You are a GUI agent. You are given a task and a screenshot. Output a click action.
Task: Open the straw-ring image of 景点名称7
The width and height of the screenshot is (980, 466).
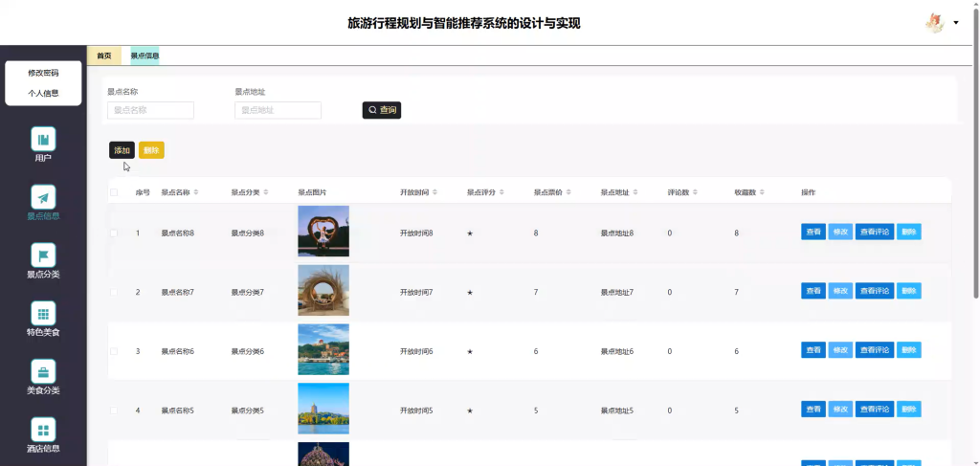[323, 291]
